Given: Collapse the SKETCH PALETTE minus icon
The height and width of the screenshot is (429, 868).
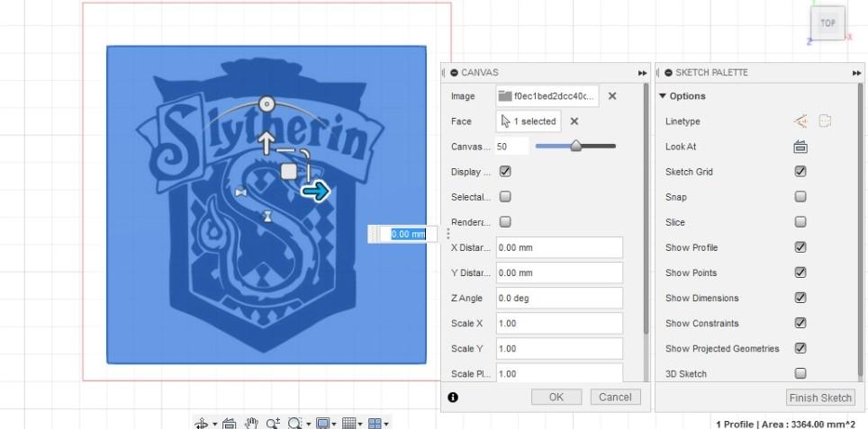Looking at the screenshot, I should coord(668,73).
